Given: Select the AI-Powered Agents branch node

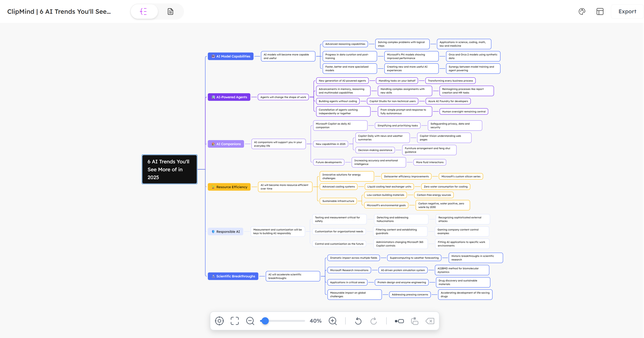Looking at the screenshot, I should (229, 97).
